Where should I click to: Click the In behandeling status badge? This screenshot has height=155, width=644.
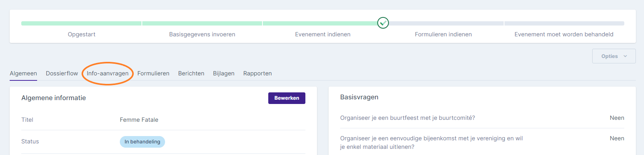(142, 142)
